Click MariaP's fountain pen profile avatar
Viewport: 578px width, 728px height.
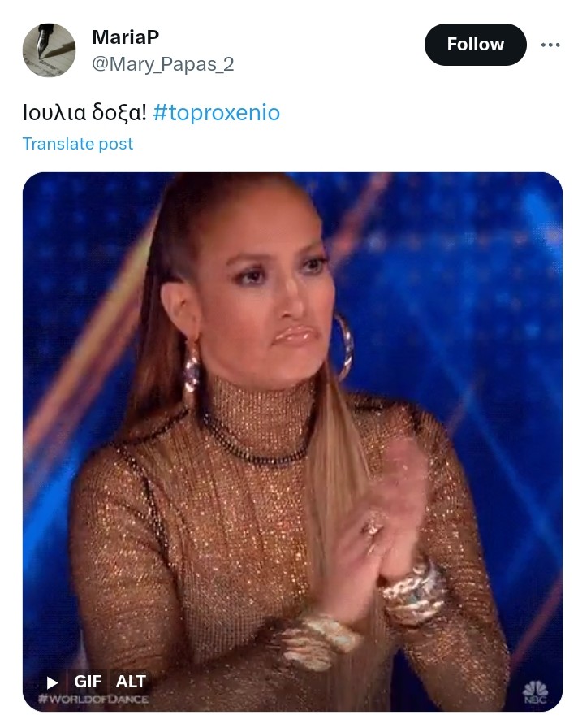click(x=50, y=50)
